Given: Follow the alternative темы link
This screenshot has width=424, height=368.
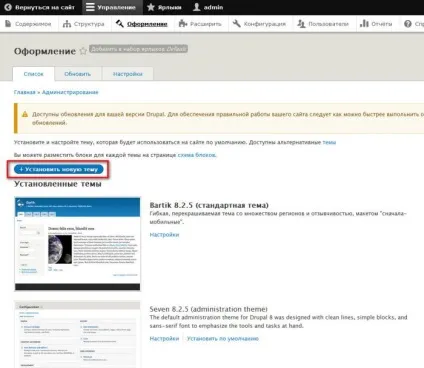Looking at the screenshot, I should tap(329, 142).
